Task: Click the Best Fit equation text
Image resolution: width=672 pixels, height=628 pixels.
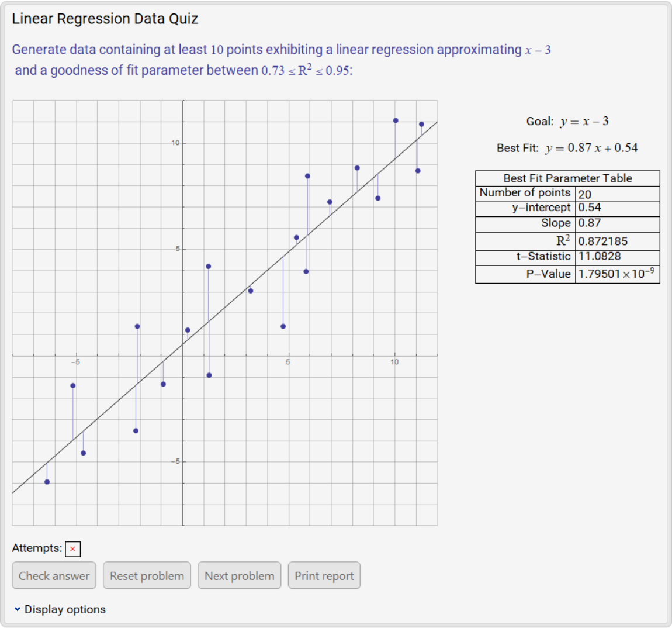Action: tap(567, 148)
